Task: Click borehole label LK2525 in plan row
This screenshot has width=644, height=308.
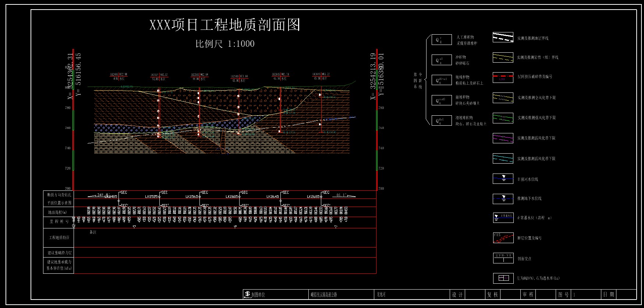Action: [x=152, y=197]
